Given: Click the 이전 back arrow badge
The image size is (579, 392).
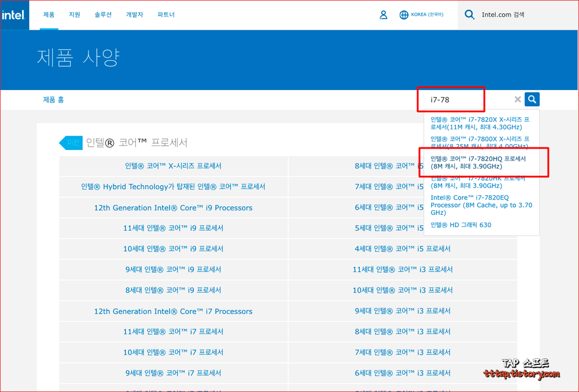Looking at the screenshot, I should pos(71,142).
